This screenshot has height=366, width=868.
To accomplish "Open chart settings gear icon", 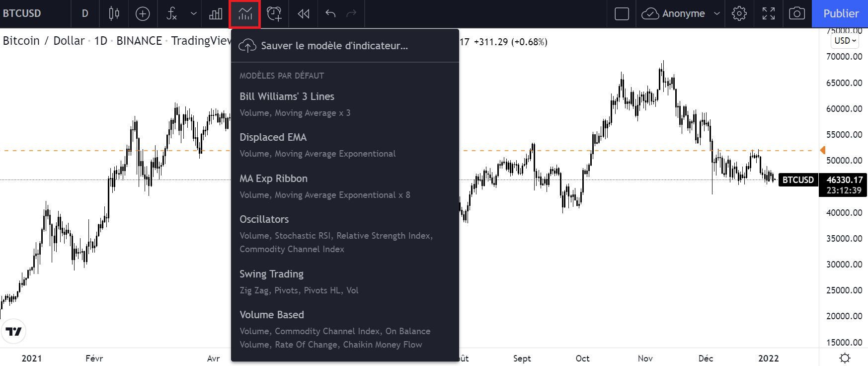I will point(739,13).
